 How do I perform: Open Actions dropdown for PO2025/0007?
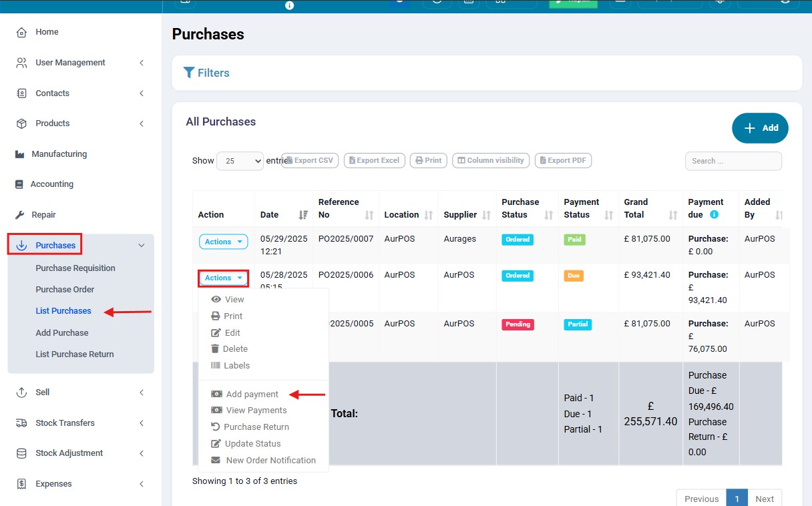[x=223, y=242]
